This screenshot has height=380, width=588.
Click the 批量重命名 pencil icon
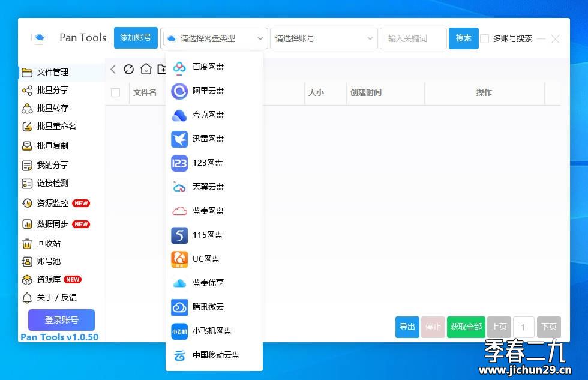pos(27,127)
